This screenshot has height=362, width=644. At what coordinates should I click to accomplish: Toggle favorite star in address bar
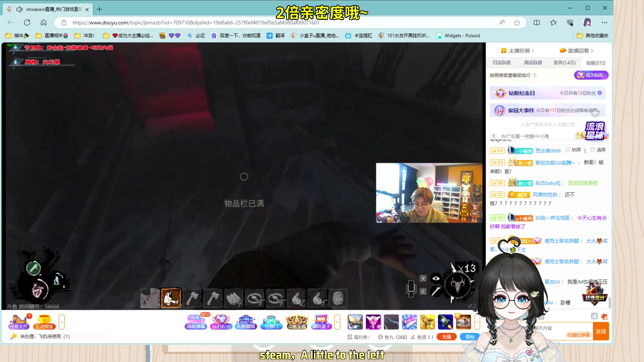point(517,22)
